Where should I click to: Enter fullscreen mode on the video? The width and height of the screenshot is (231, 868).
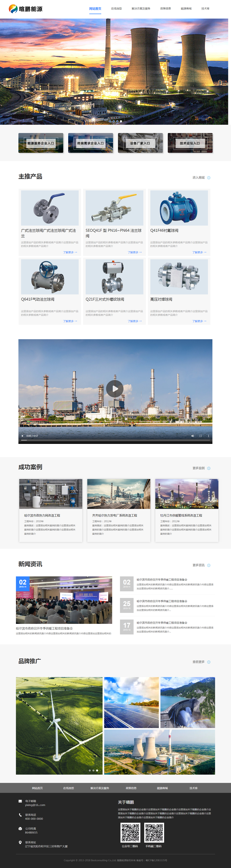[x=200, y=436]
